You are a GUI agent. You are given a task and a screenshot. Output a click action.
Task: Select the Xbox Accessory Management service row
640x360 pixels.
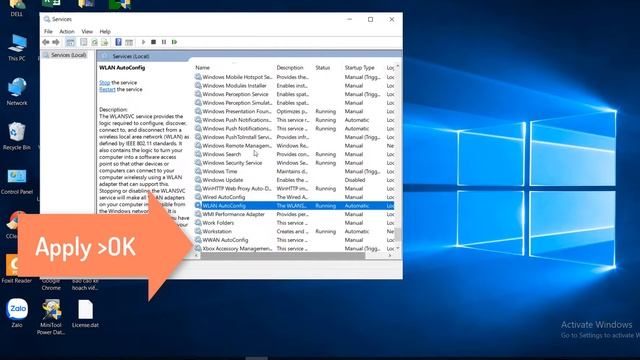(x=294, y=249)
